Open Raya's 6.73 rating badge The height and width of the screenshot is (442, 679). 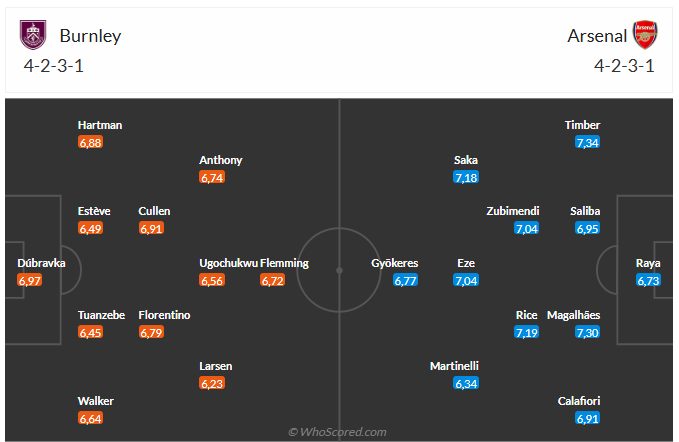649,281
